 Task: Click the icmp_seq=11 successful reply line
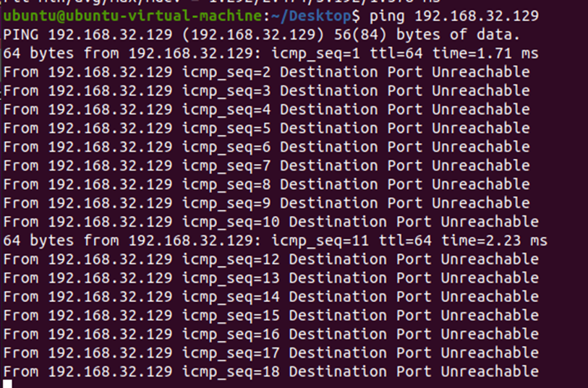point(275,241)
